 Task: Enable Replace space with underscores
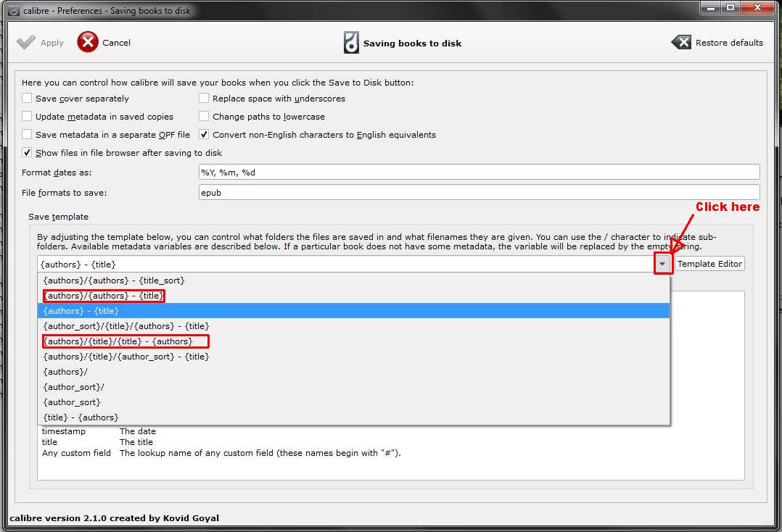click(x=203, y=98)
